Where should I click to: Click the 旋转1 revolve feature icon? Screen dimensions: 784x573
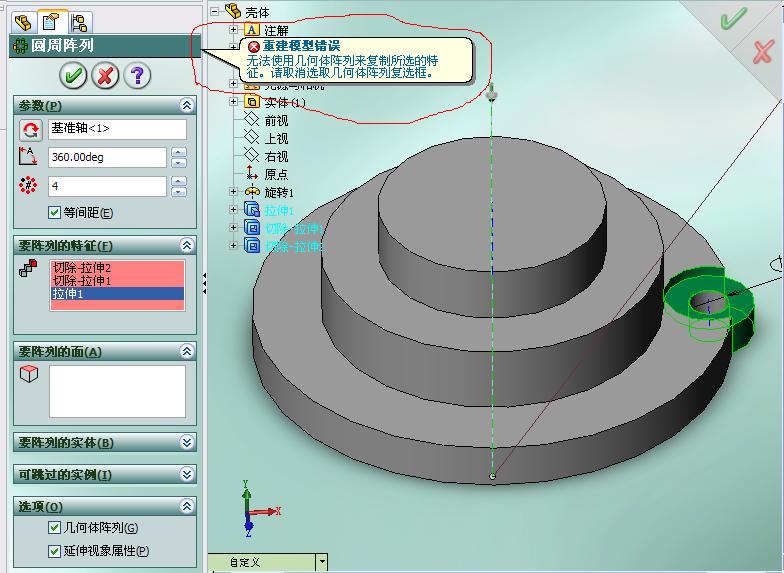click(252, 192)
